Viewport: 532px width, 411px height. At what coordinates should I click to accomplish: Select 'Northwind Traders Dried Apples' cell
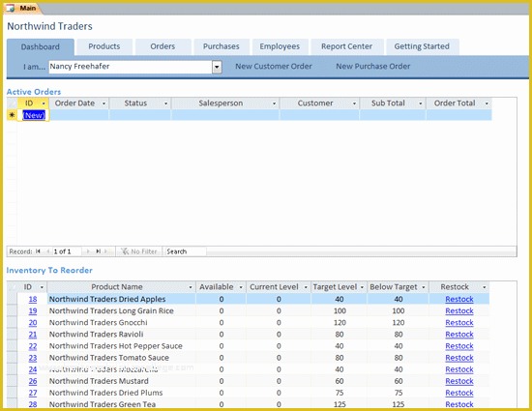122,299
